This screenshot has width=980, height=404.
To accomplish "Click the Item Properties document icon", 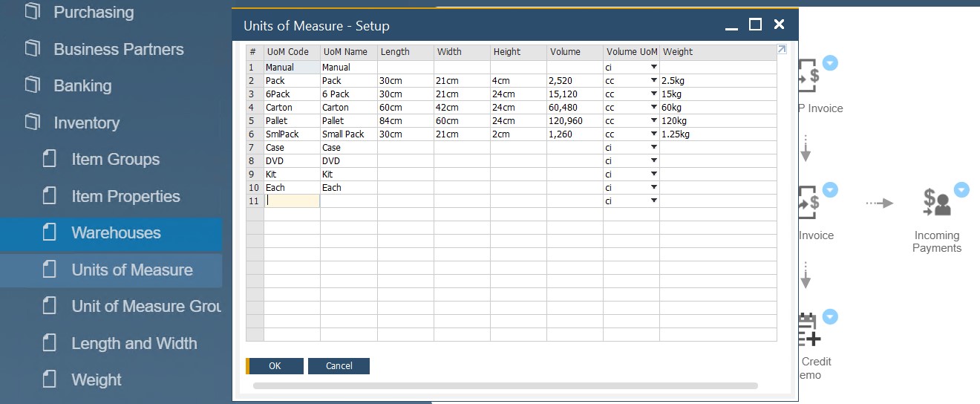I will coord(50,196).
